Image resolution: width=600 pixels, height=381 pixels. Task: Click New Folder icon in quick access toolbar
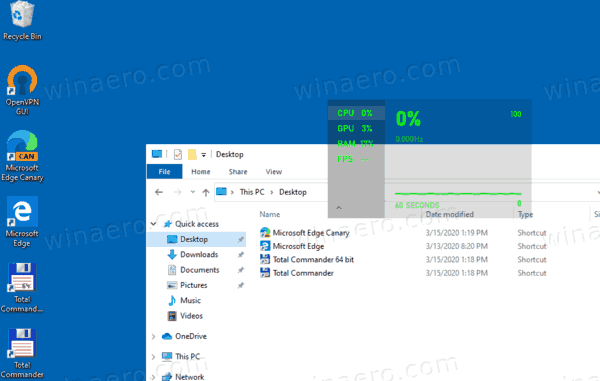point(192,155)
